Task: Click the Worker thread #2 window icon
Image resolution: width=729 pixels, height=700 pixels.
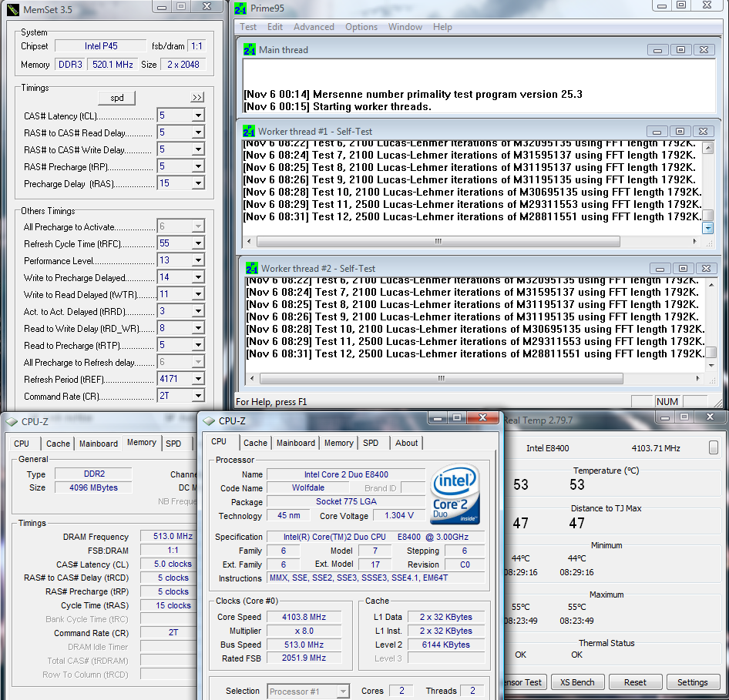Action: [252, 269]
